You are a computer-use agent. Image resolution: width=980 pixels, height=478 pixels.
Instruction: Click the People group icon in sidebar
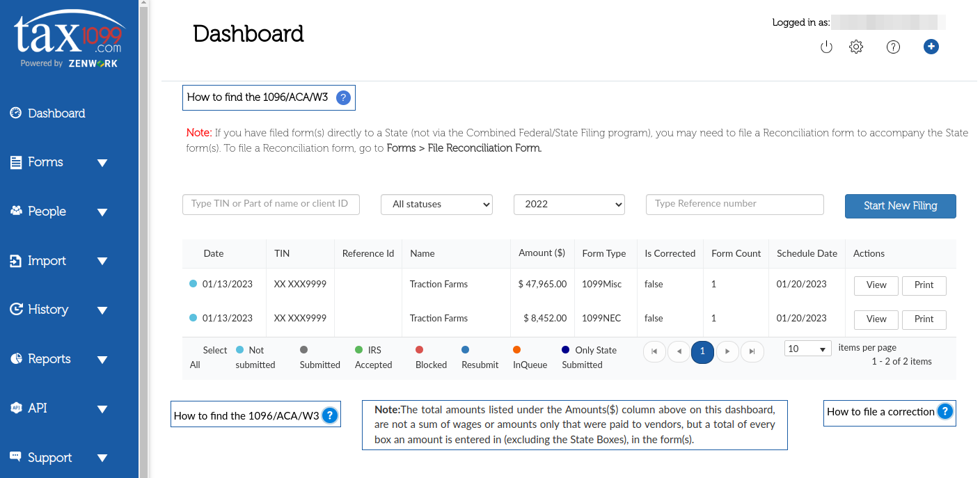coord(16,211)
